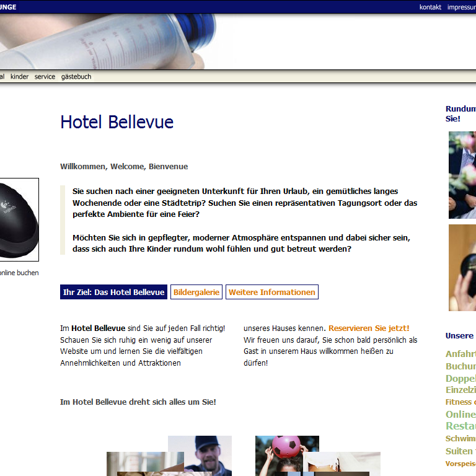This screenshot has width=476, height=476.
Task: Click the Restaurant tag in sidebar
Action: tap(461, 426)
